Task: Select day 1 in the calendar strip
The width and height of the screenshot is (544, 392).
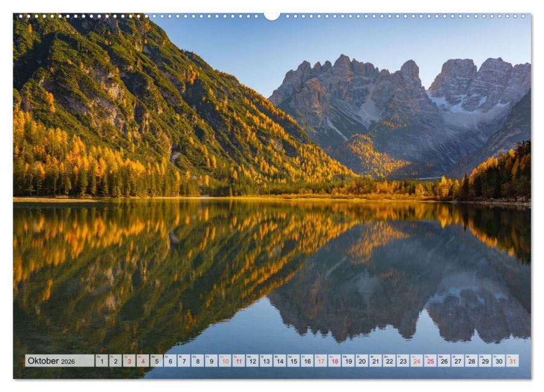Action: tap(102, 361)
